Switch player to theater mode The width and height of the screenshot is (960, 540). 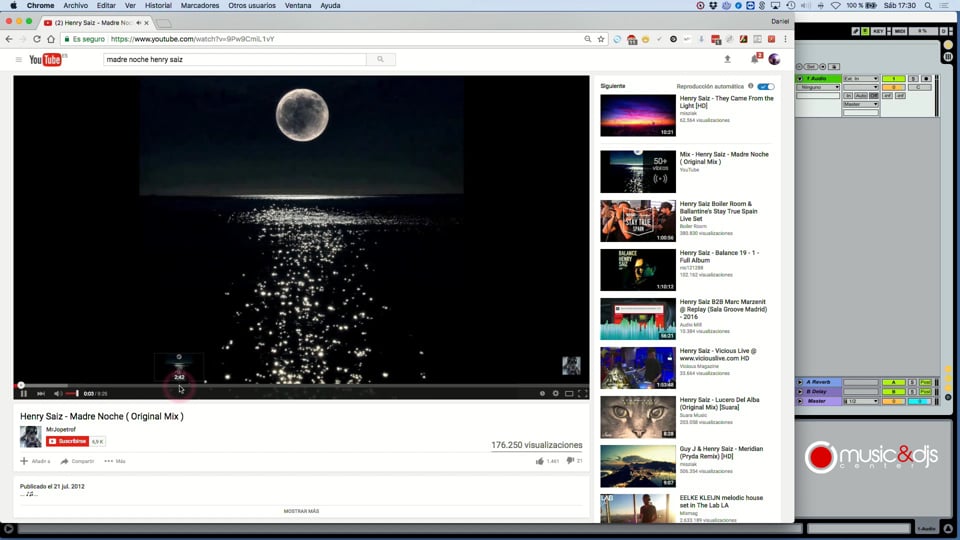click(569, 394)
